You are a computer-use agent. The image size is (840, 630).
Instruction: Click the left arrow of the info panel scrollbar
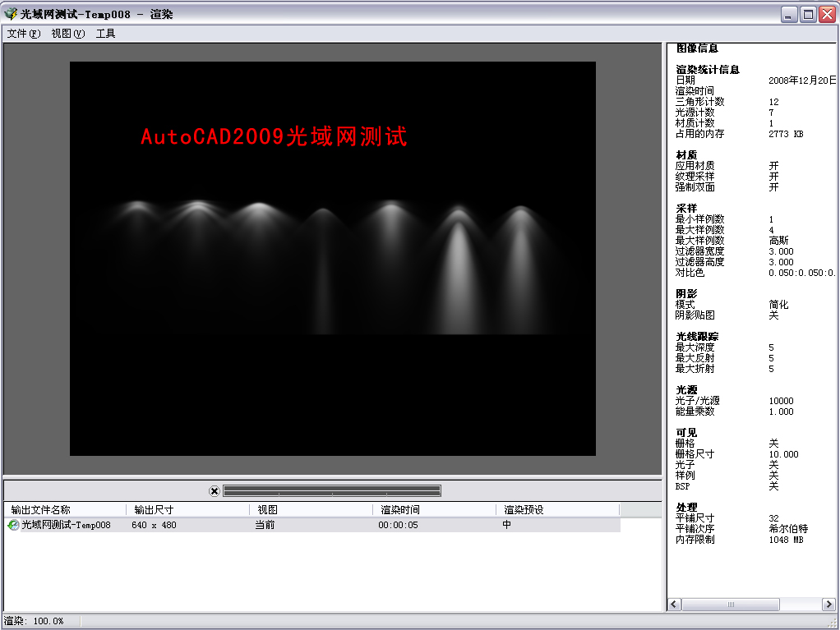[673, 604]
